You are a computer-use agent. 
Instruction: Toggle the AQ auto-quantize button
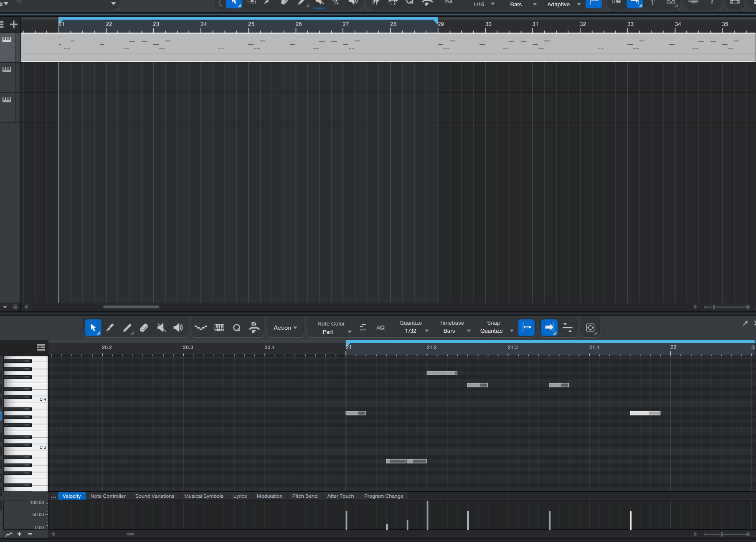[381, 328]
